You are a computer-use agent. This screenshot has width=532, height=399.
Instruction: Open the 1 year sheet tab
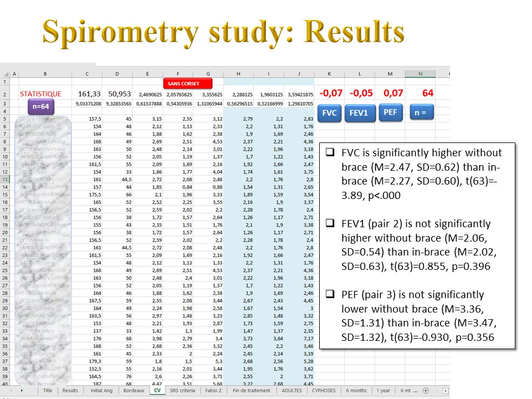click(383, 391)
